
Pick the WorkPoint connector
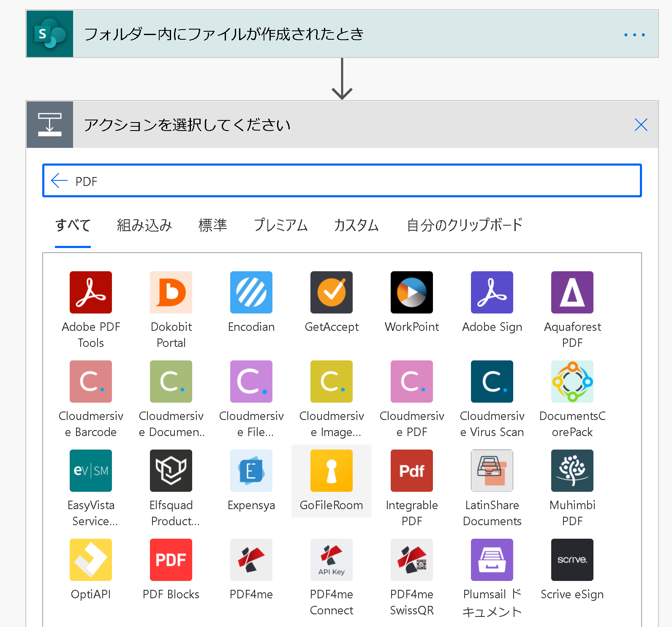(412, 292)
